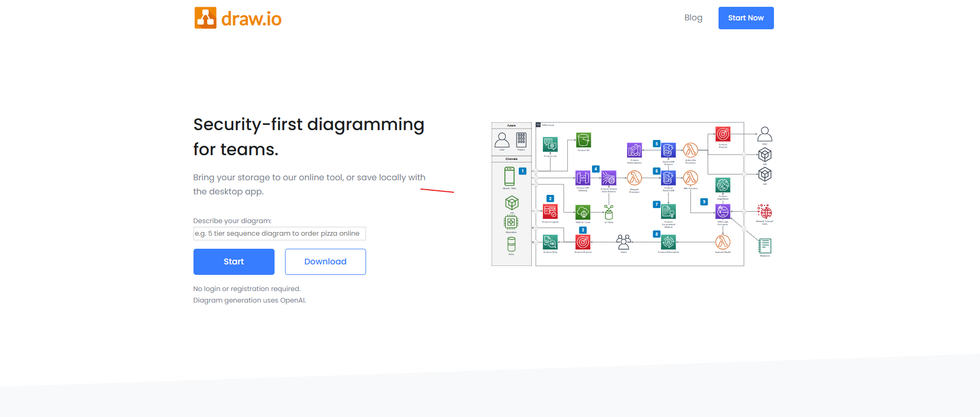Open the AWS architecture diagram preview image

click(632, 194)
